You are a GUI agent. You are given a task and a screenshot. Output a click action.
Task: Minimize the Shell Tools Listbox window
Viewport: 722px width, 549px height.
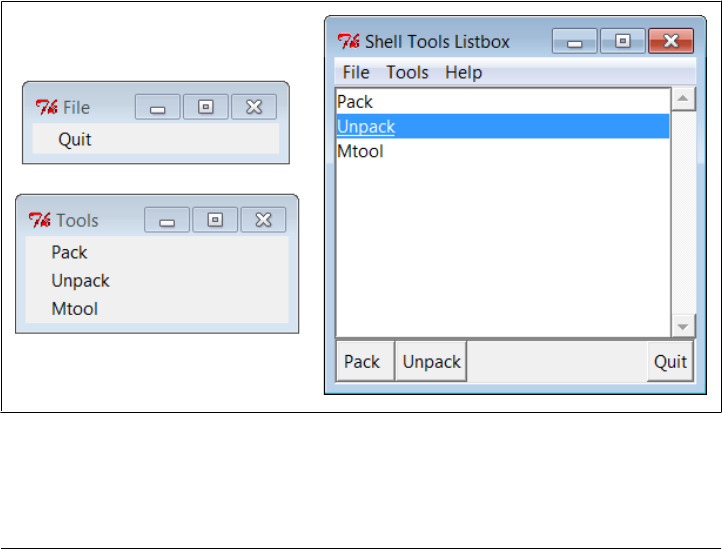pos(574,42)
